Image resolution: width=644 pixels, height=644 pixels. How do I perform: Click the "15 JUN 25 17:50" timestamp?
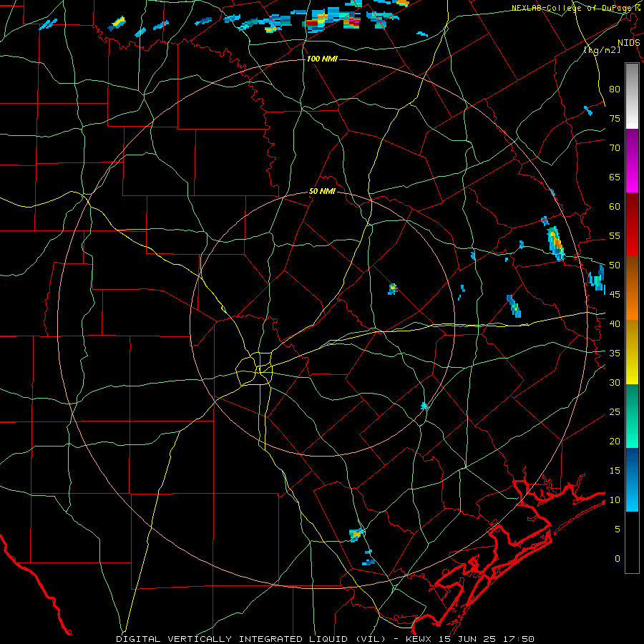[487, 639]
